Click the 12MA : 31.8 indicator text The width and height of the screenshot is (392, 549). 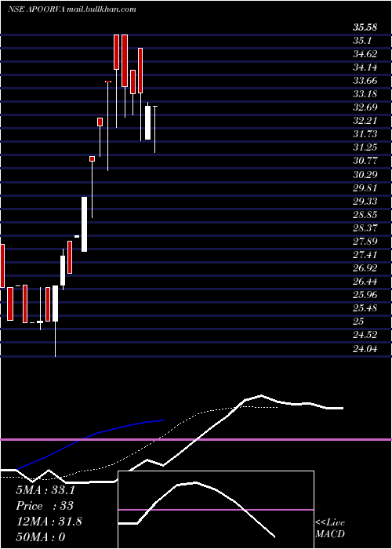49,522
